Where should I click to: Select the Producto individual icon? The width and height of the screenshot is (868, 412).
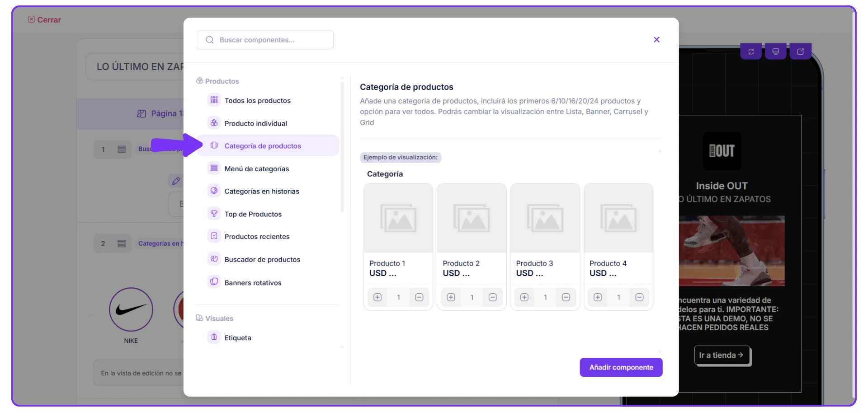pyautogui.click(x=214, y=123)
